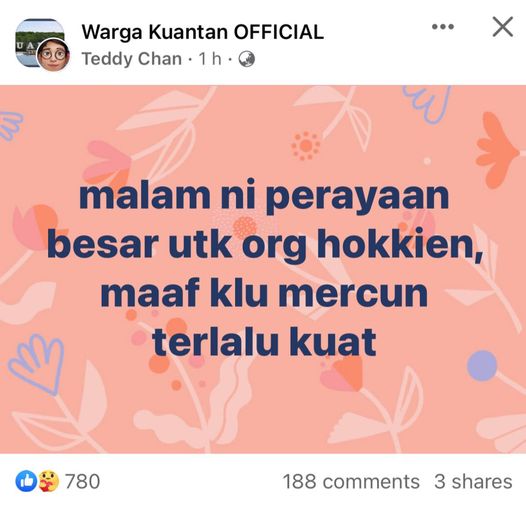The width and height of the screenshot is (526, 506).
Task: Tap the text line "besar utk org hokkien,"
Action: coord(265,245)
